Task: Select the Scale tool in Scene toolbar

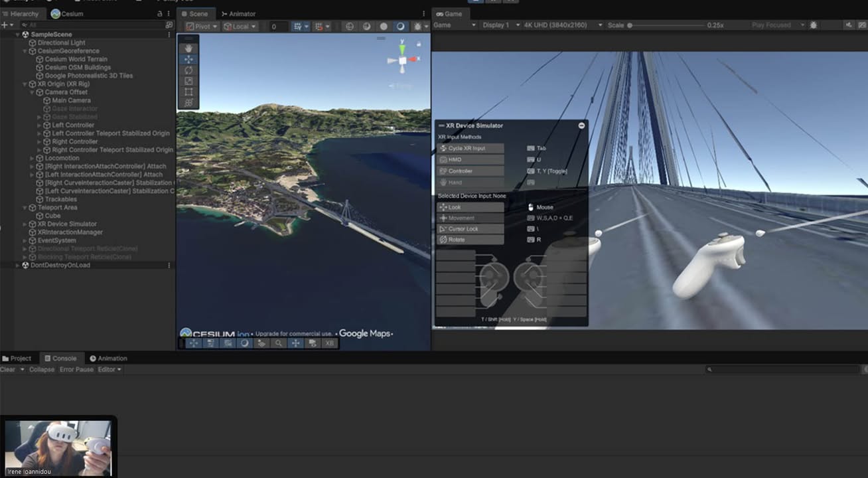Action: point(188,81)
